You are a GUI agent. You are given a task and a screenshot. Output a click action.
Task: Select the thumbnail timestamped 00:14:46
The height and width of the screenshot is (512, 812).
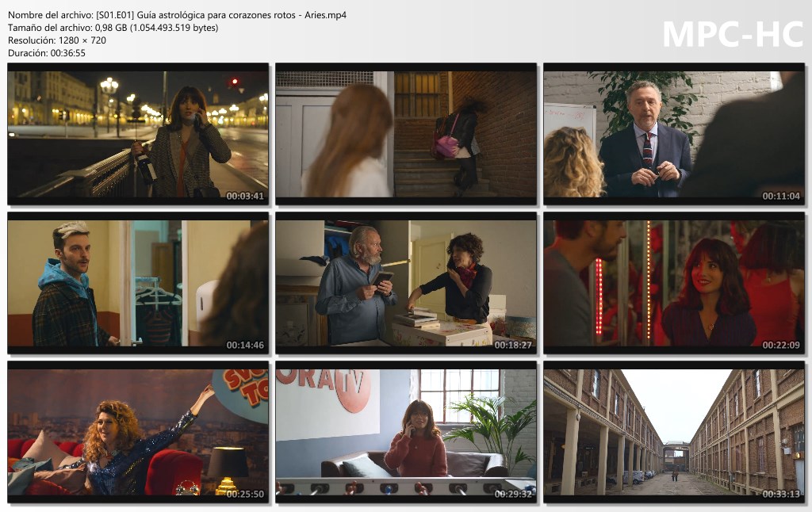point(138,283)
